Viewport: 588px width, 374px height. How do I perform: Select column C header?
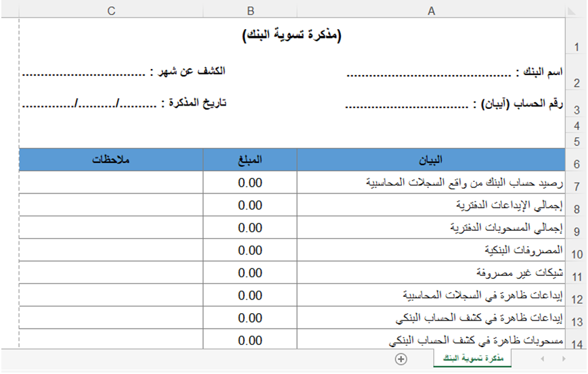[111, 10]
